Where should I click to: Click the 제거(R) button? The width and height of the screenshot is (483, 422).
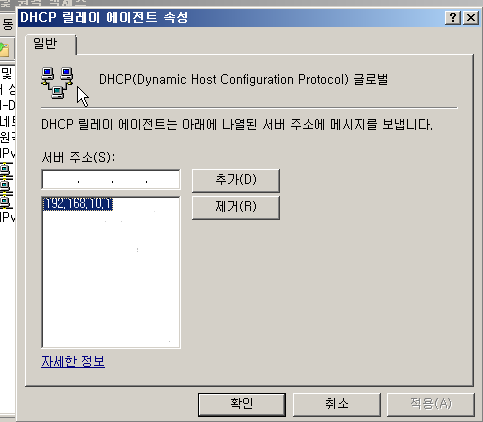[x=236, y=207]
